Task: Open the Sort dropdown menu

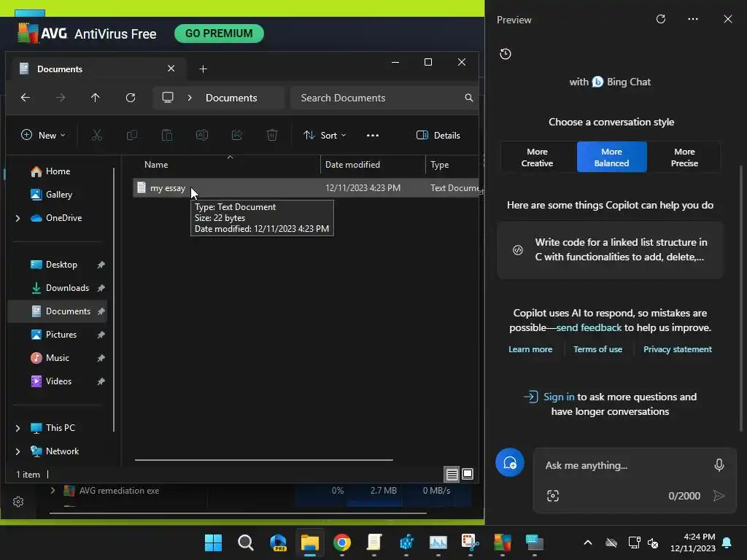Action: 325,135
